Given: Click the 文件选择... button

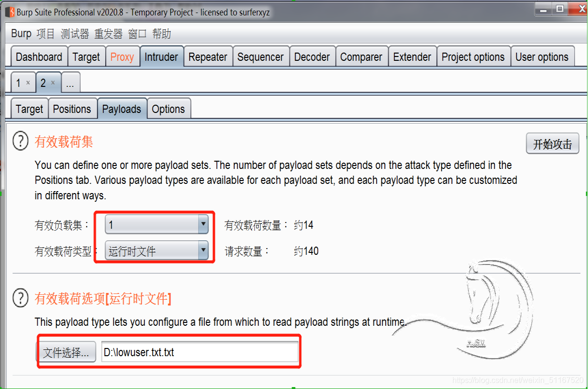Looking at the screenshot, I should coord(66,352).
